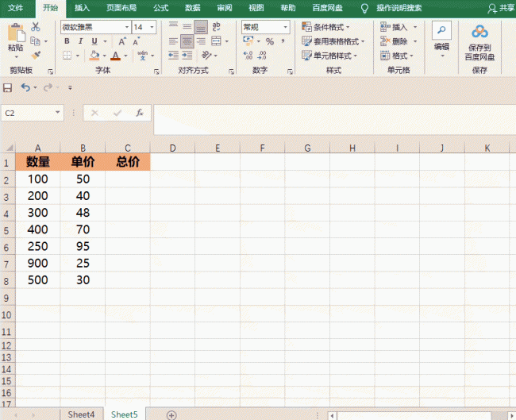516x420 pixels.
Task: Apply accounting number format icon
Action: point(248,41)
